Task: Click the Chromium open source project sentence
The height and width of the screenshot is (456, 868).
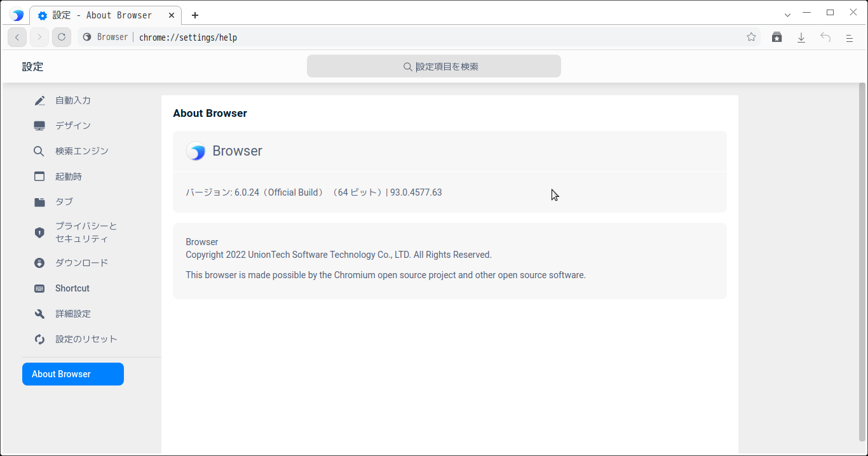Action: (x=386, y=275)
